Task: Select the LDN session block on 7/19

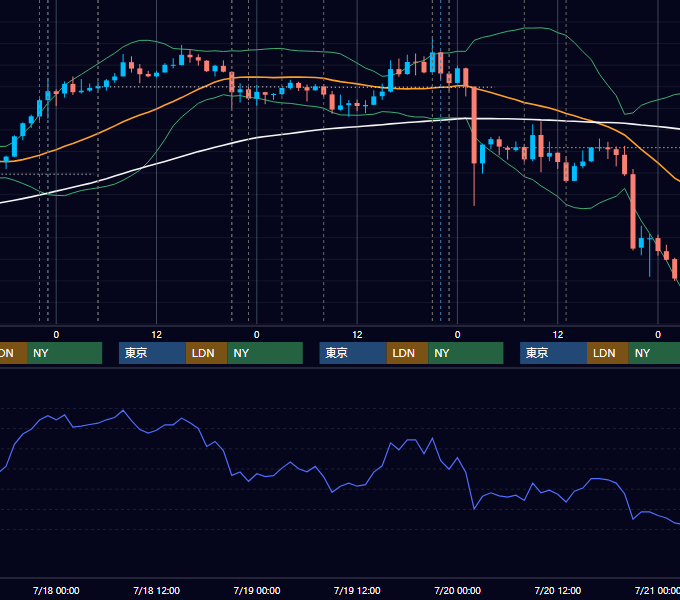Action: [x=407, y=353]
